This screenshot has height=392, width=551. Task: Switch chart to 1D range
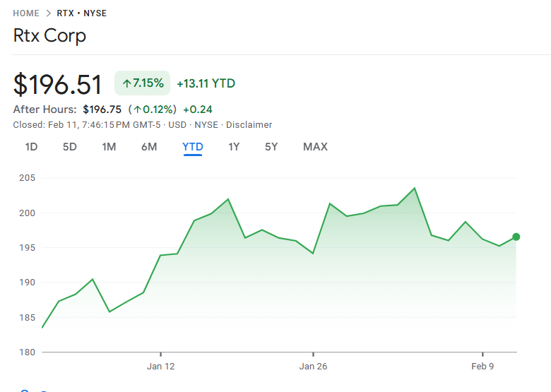coord(31,147)
